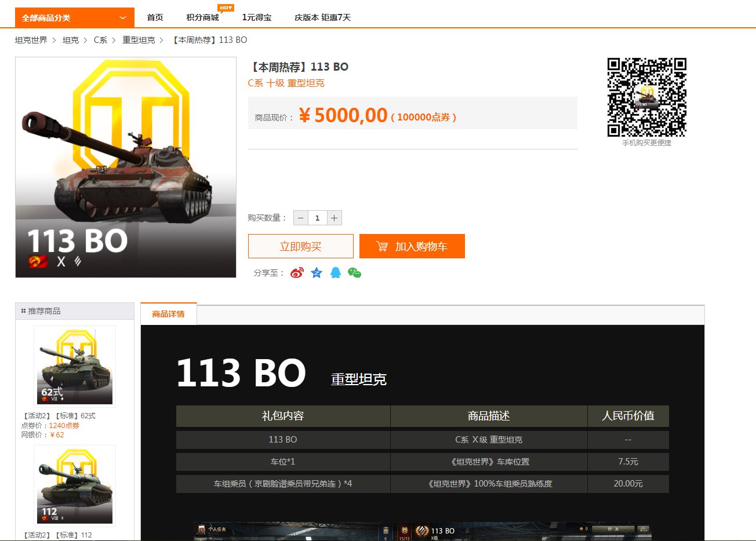This screenshot has width=756, height=541.
Task: Click the grid icon beside 推荐商品
Action: click(x=23, y=311)
